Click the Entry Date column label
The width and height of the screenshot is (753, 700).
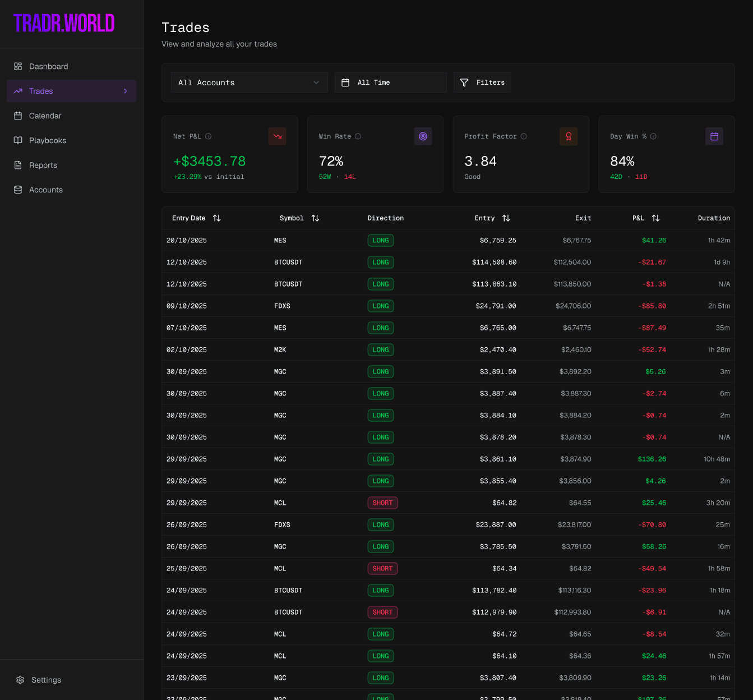[x=189, y=218]
